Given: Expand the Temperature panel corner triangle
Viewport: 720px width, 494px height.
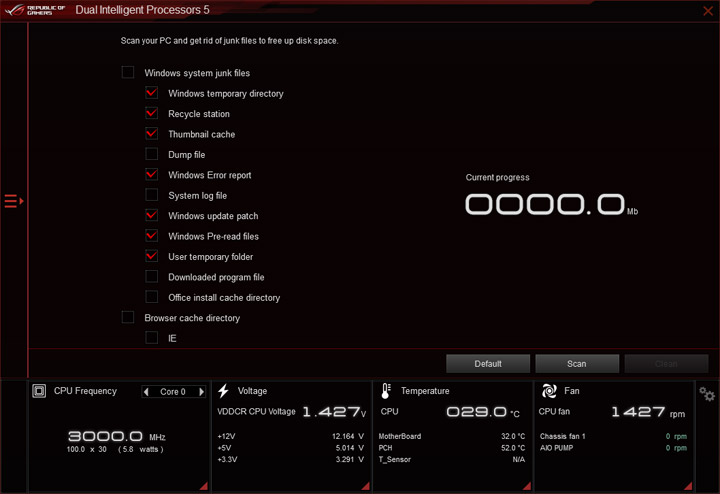Looking at the screenshot, I should (527, 486).
